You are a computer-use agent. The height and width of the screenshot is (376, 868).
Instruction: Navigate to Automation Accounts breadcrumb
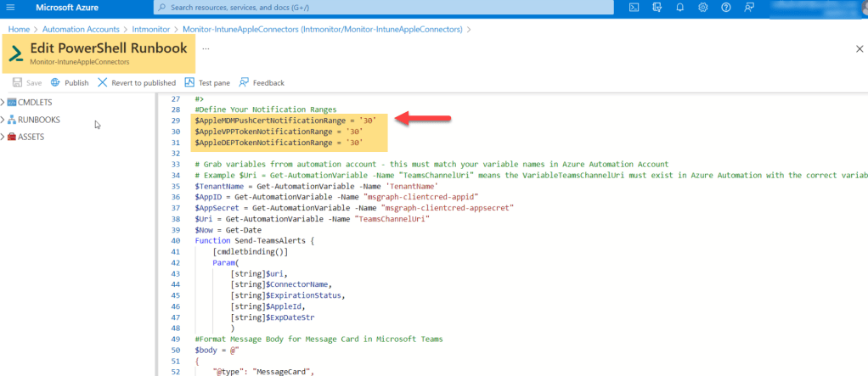(x=82, y=30)
